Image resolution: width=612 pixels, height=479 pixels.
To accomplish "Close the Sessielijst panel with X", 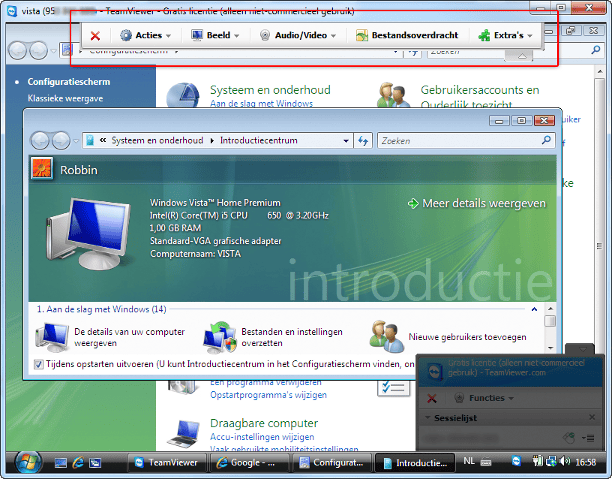I will 592,418.
